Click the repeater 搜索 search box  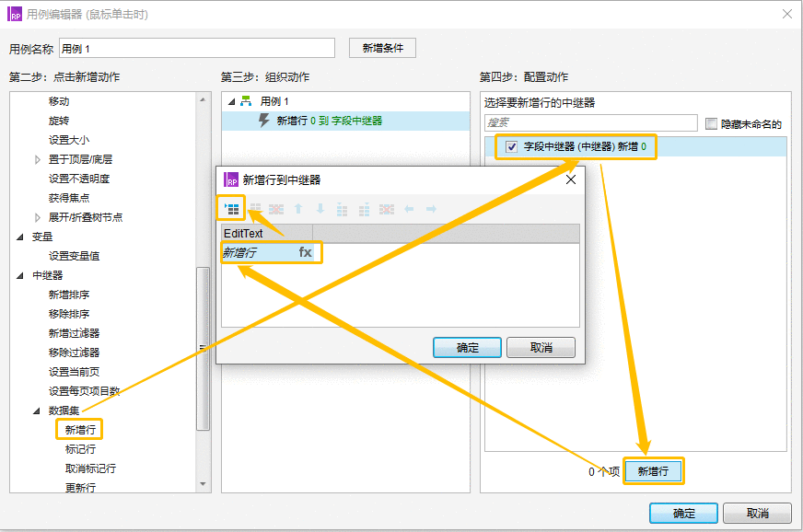pos(591,123)
